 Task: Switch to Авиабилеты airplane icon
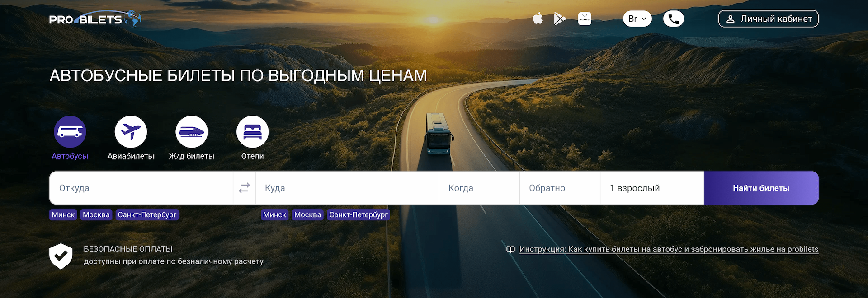coord(131,132)
